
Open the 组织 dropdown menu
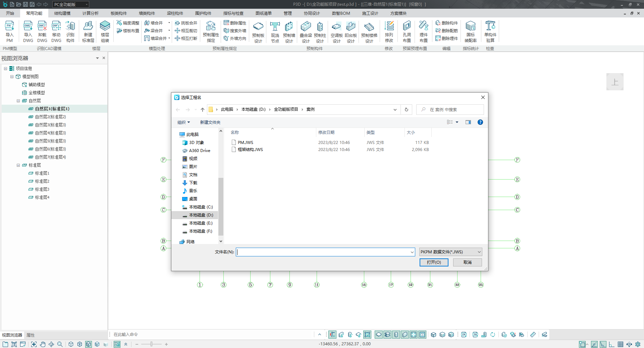183,122
